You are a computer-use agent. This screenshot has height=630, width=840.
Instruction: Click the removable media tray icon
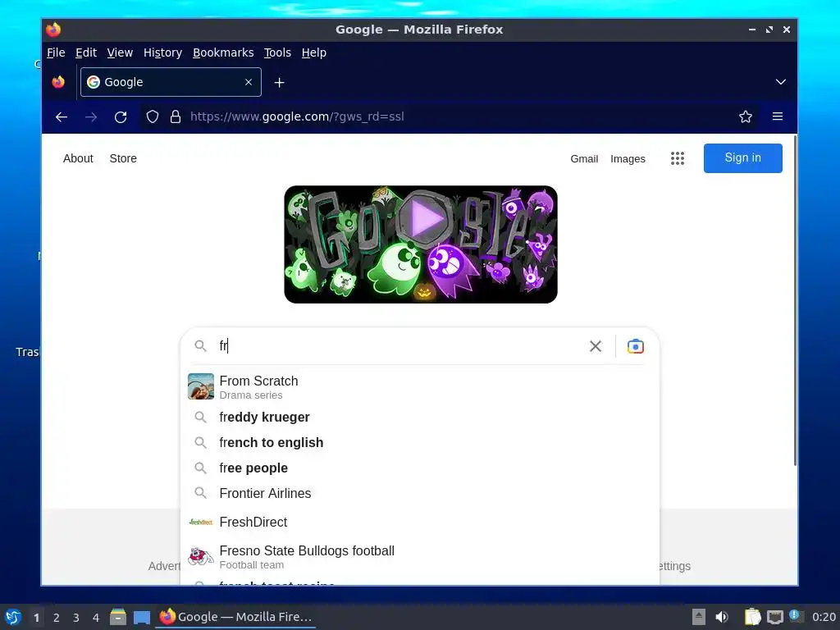click(699, 617)
